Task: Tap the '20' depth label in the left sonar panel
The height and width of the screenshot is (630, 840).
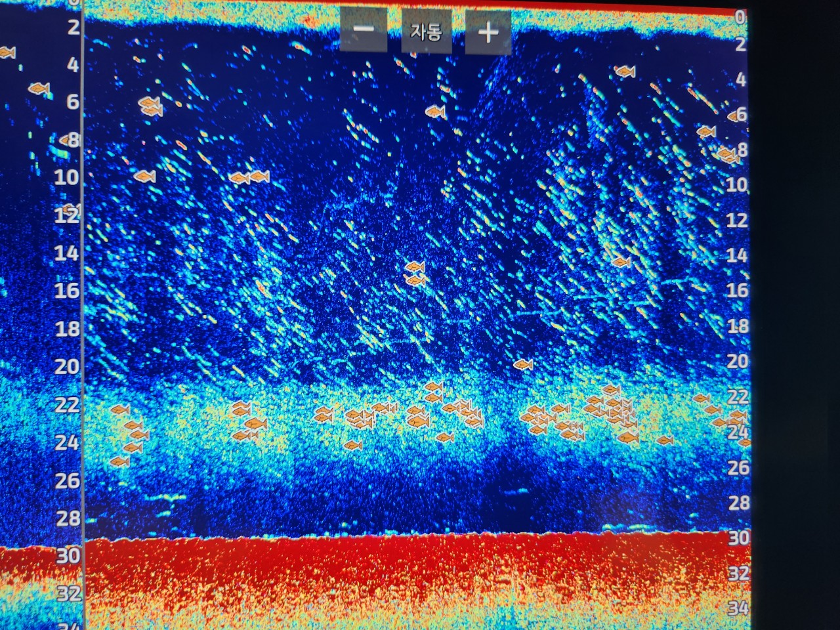Action: [67, 367]
